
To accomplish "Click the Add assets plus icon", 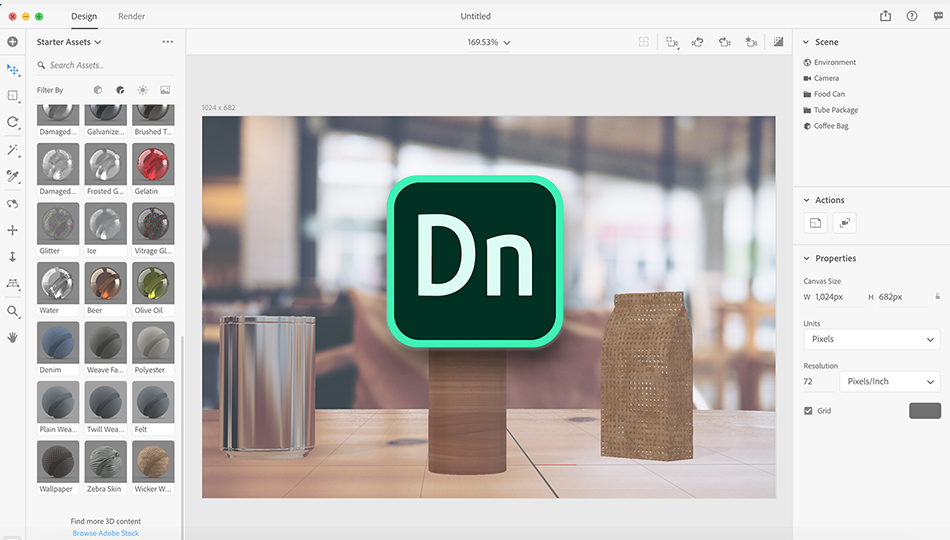I will (x=12, y=42).
